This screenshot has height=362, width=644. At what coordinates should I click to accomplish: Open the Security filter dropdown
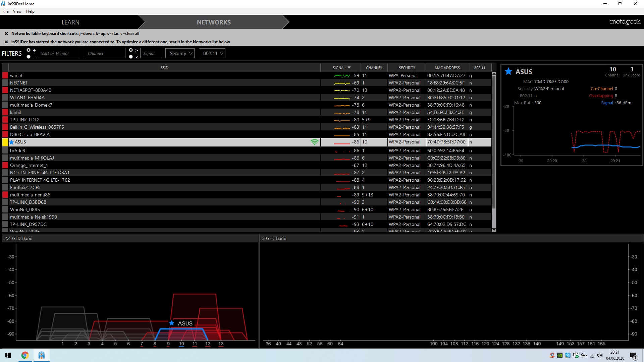click(180, 53)
